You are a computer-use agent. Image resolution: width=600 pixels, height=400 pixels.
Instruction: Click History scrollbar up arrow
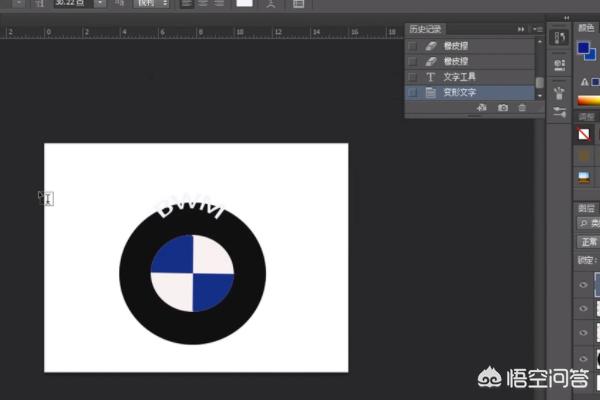coord(540,42)
